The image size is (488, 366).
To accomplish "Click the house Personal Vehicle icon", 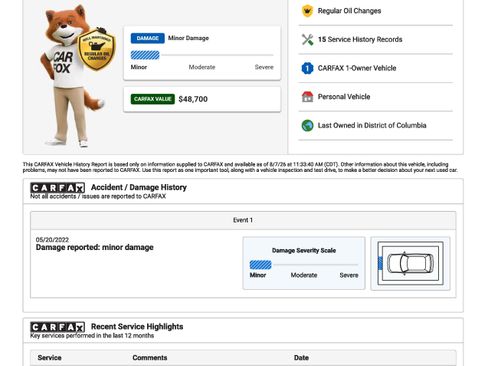I will click(x=307, y=97).
